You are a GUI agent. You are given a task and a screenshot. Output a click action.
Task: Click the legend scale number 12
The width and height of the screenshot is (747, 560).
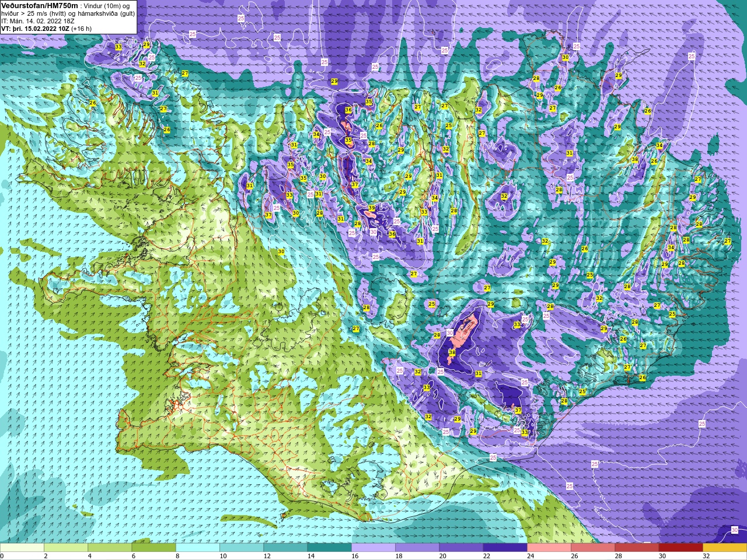(x=267, y=556)
